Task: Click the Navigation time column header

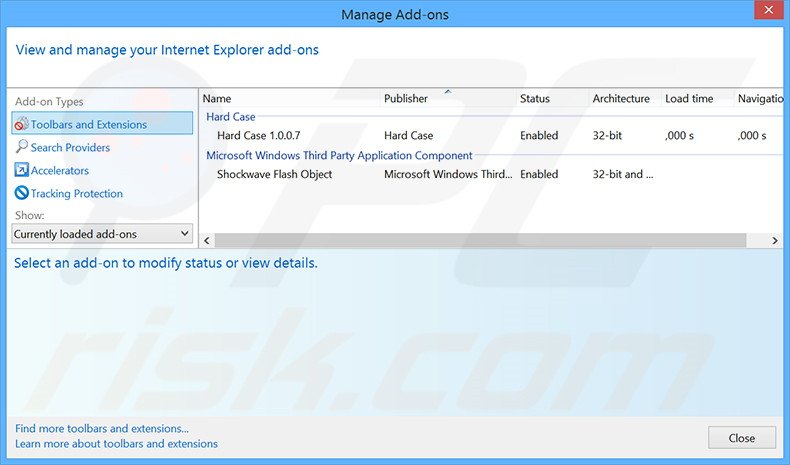Action: pos(760,98)
